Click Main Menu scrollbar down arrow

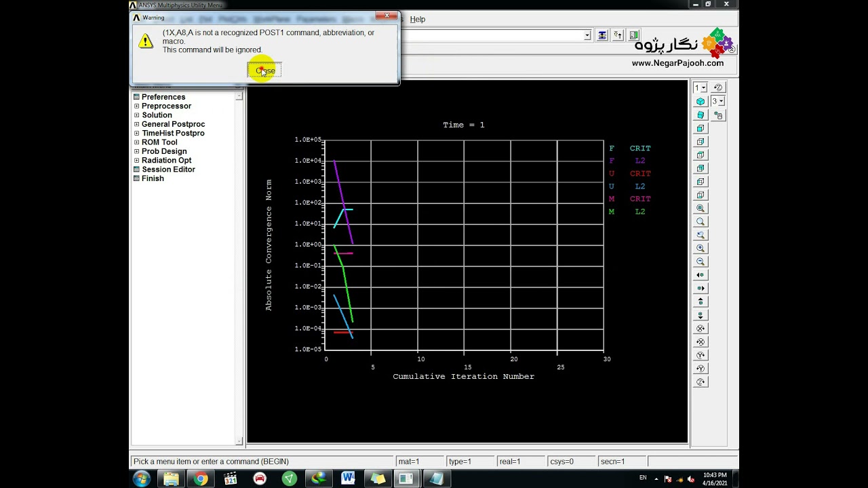(239, 441)
